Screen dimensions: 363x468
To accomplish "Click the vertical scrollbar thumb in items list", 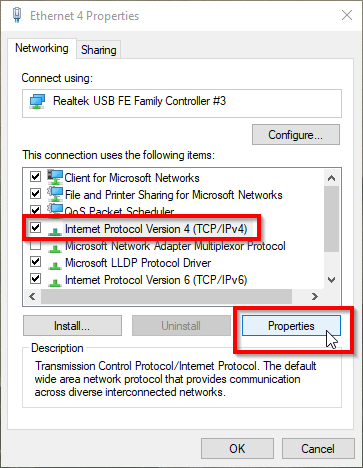I will 332,219.
